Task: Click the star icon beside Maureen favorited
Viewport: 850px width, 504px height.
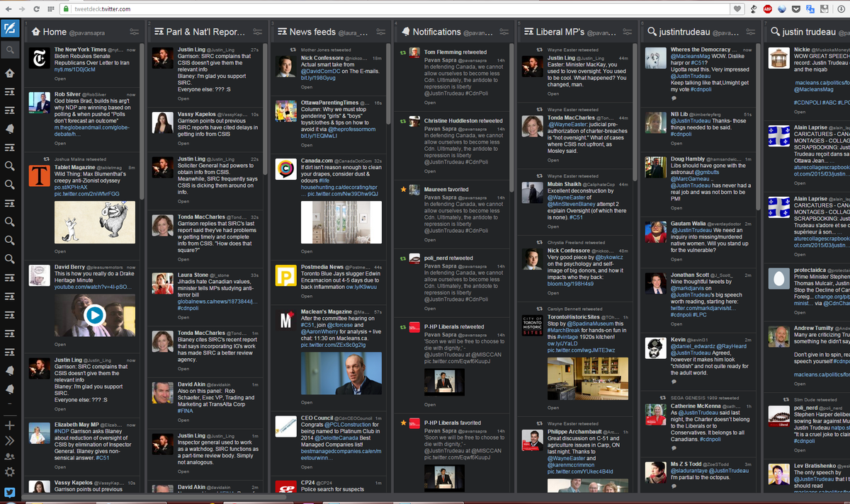Action: tap(404, 189)
